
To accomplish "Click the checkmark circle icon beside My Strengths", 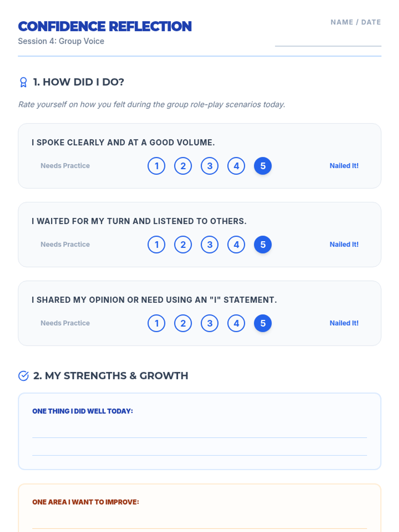I will coord(23,376).
